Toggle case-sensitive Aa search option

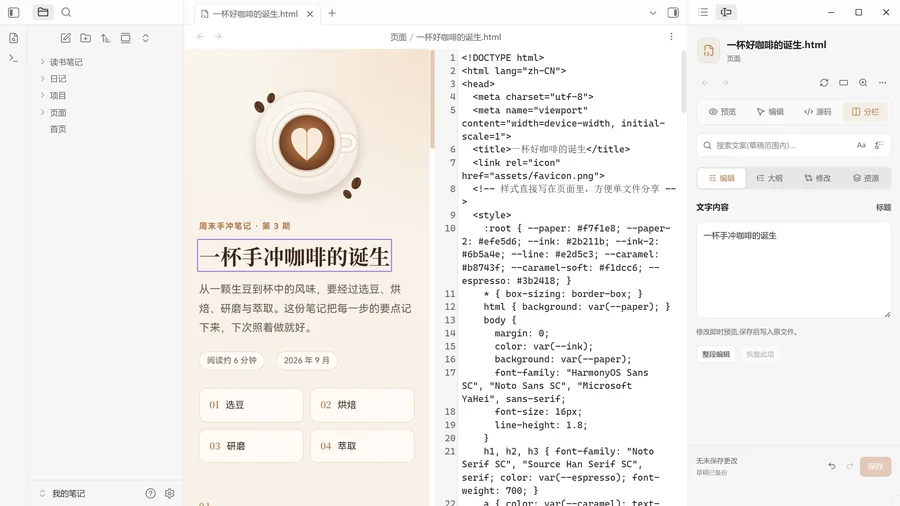pos(861,145)
